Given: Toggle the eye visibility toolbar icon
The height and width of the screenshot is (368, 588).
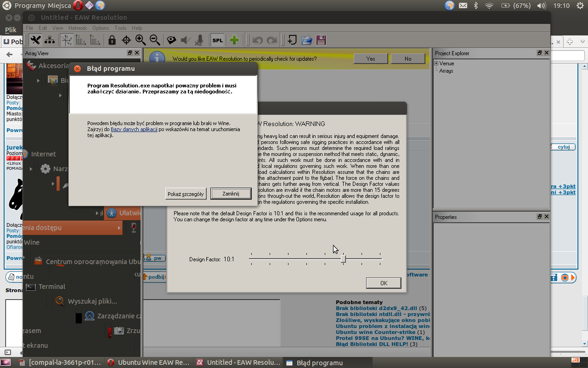Looking at the screenshot, I should (x=171, y=40).
